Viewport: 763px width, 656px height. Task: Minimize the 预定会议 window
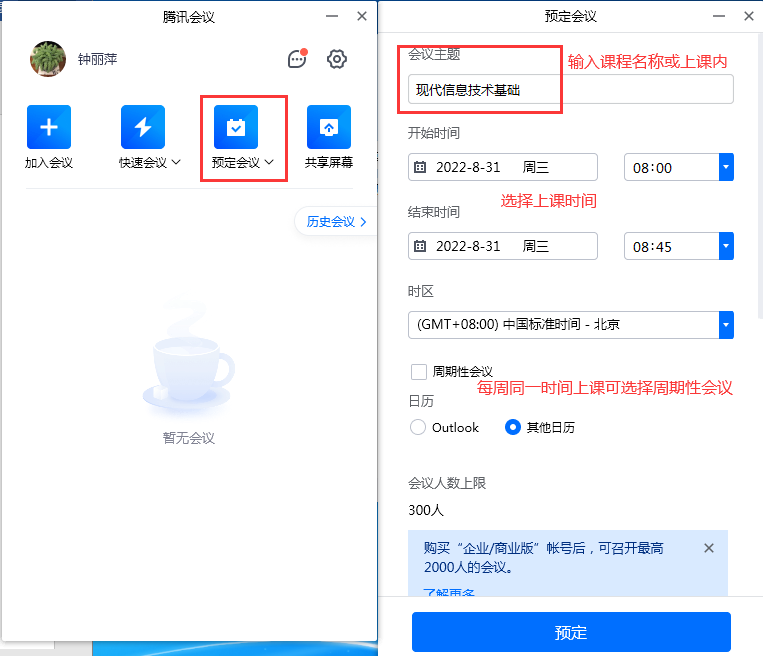(719, 16)
